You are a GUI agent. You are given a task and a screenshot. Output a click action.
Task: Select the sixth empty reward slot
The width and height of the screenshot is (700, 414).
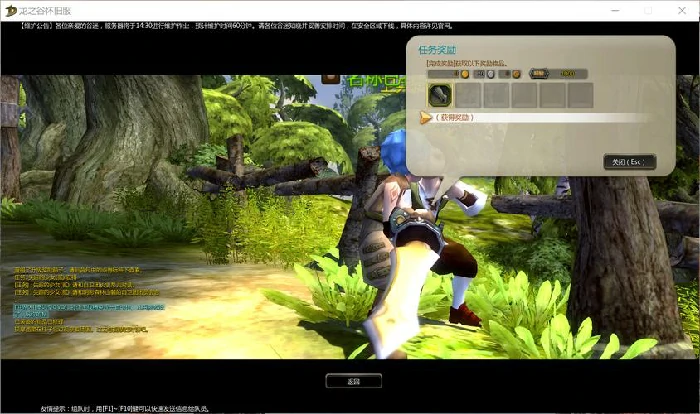point(580,95)
